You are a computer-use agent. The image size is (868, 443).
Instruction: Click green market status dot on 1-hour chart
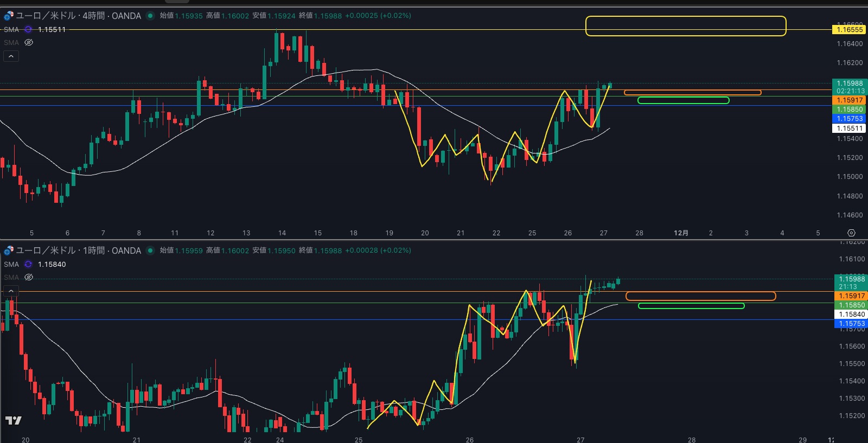tap(150, 251)
